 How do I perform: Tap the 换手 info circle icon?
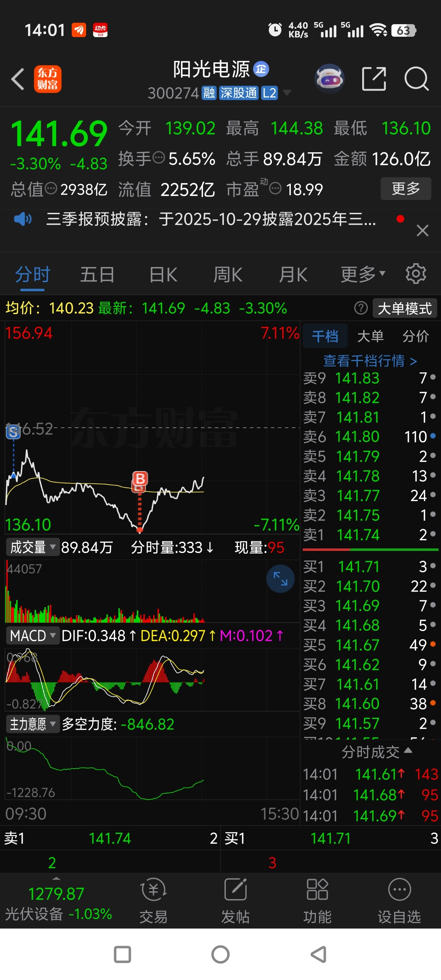[158, 157]
